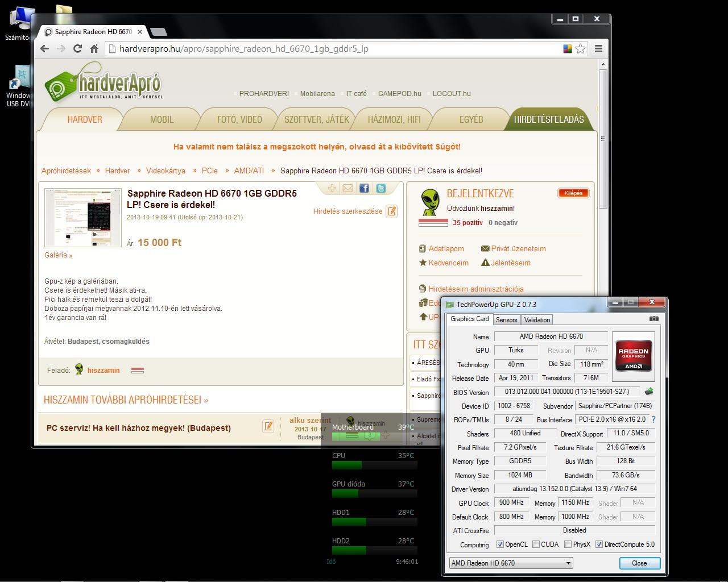Open the MOBIL site tab

pos(162,119)
